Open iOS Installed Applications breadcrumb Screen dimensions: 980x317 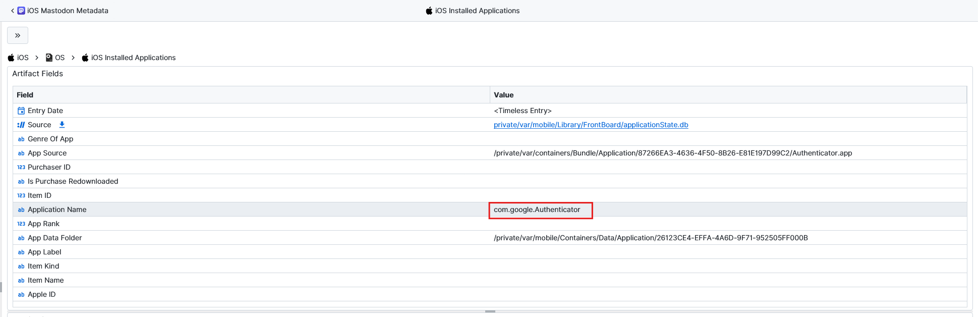(133, 58)
